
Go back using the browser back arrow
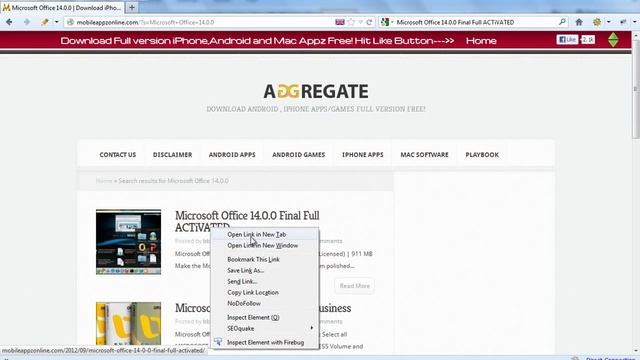(x=9, y=22)
